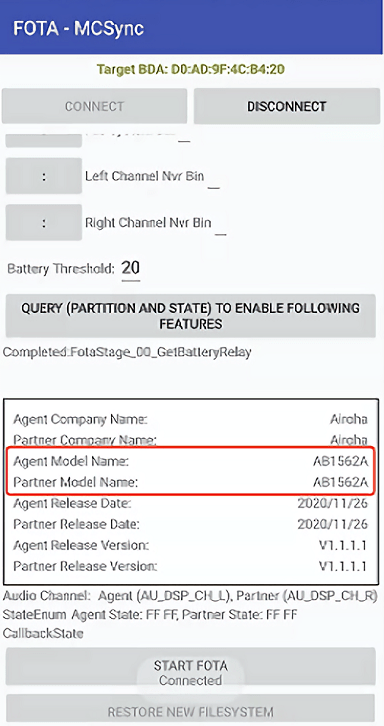The height and width of the screenshot is (726, 384).
Task: Tap the Target BDA address text
Action: click(190, 69)
